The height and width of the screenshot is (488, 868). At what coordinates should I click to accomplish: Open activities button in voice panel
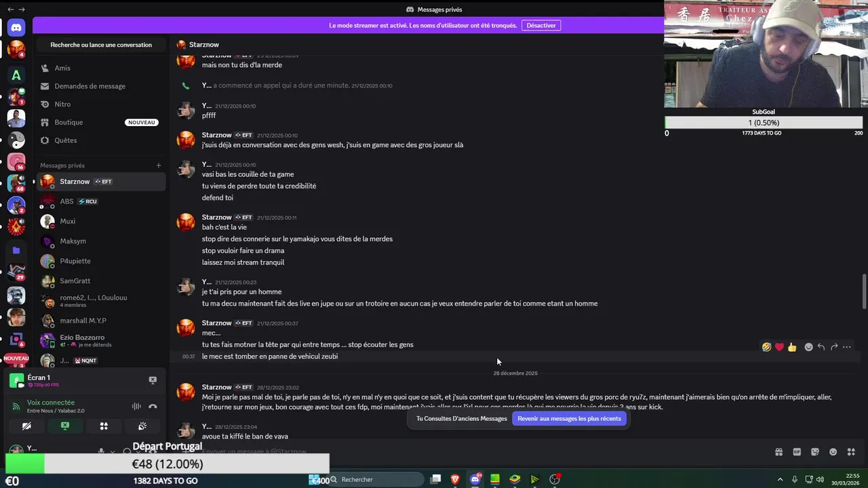click(x=104, y=426)
